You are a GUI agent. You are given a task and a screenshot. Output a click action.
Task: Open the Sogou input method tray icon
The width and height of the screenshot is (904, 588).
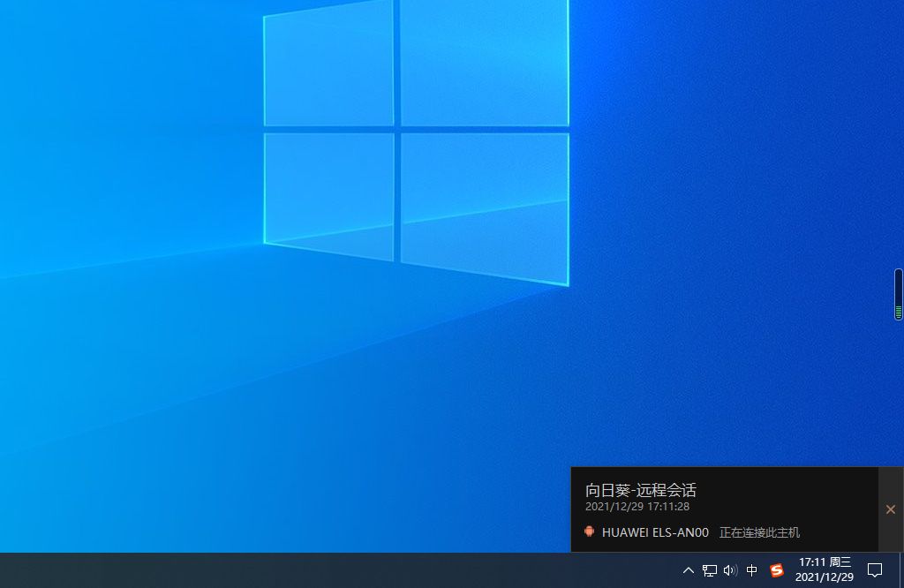777,570
